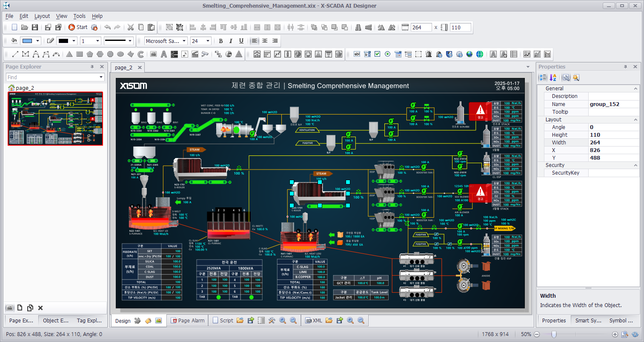The image size is (644, 342).
Task: Insert a video clip object with the clapperboard icon
Action: tap(195, 54)
